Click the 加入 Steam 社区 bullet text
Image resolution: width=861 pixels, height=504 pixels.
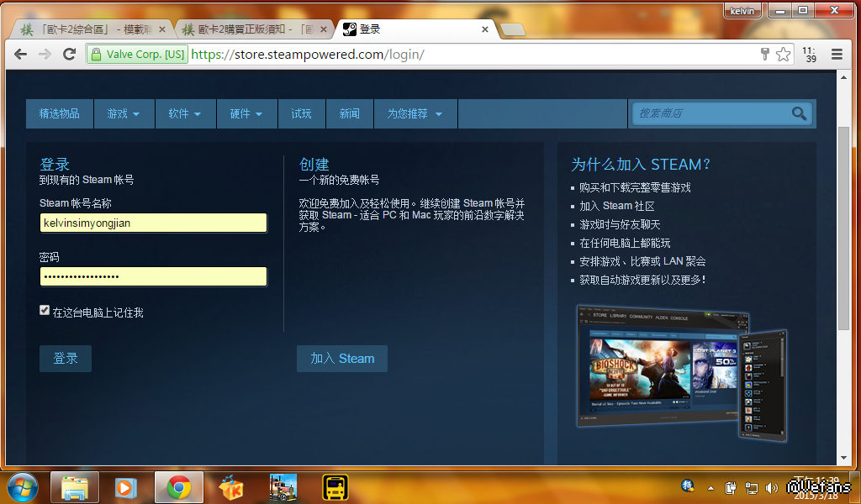coord(616,206)
